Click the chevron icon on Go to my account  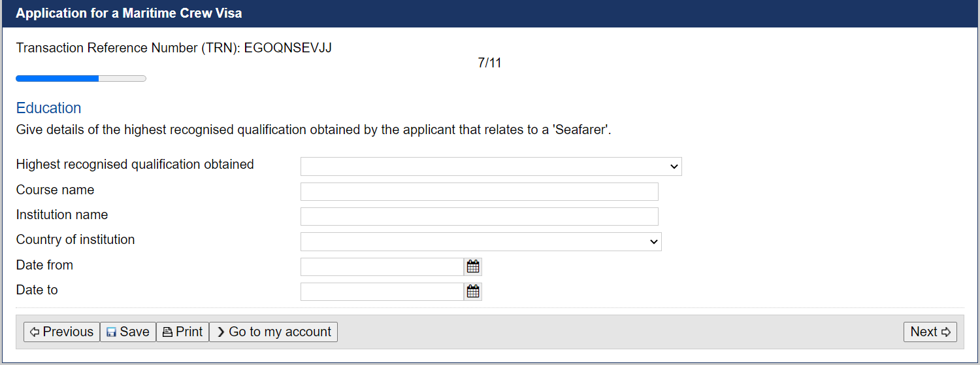tap(221, 332)
